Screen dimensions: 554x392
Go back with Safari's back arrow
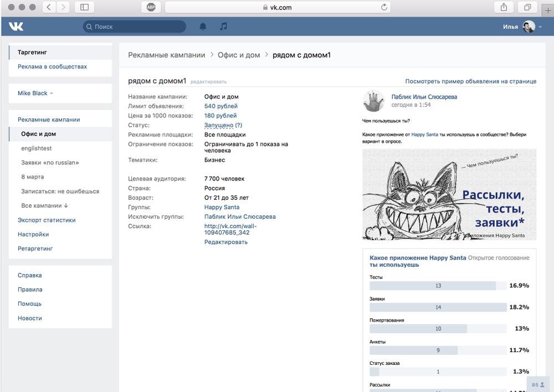pos(49,7)
